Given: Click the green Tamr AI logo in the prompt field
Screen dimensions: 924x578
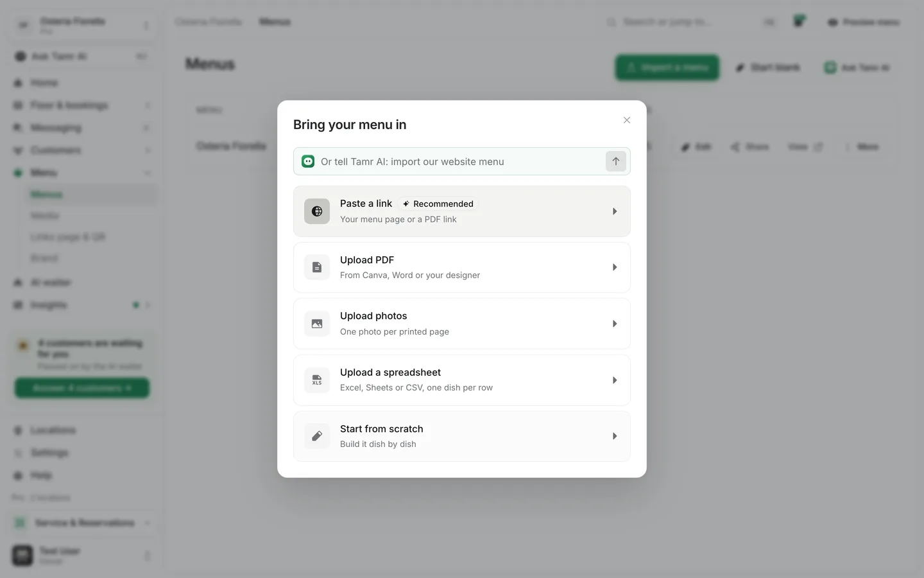Looking at the screenshot, I should coord(308,161).
